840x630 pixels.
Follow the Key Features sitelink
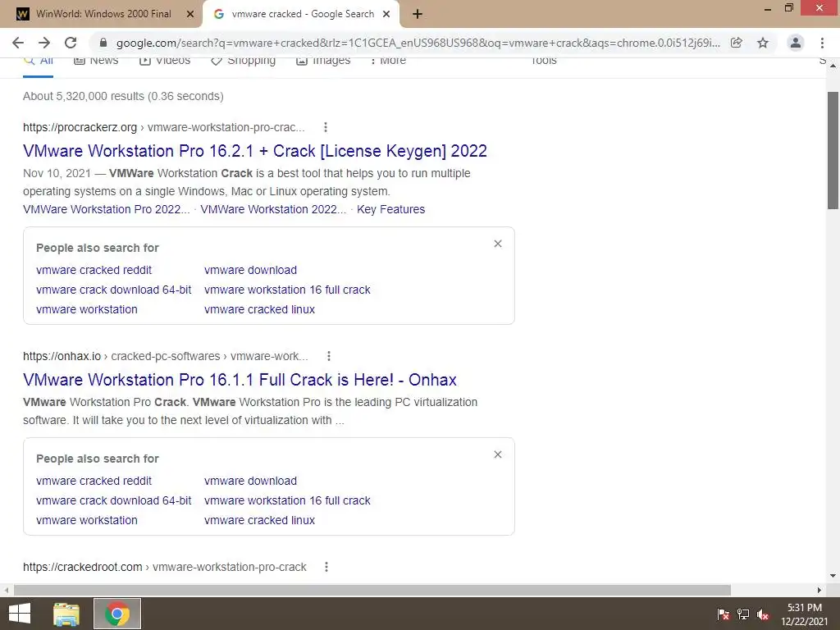click(390, 209)
